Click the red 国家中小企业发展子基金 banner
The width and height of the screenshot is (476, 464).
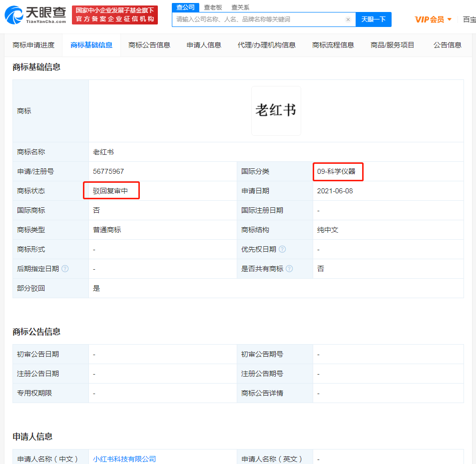115,15
